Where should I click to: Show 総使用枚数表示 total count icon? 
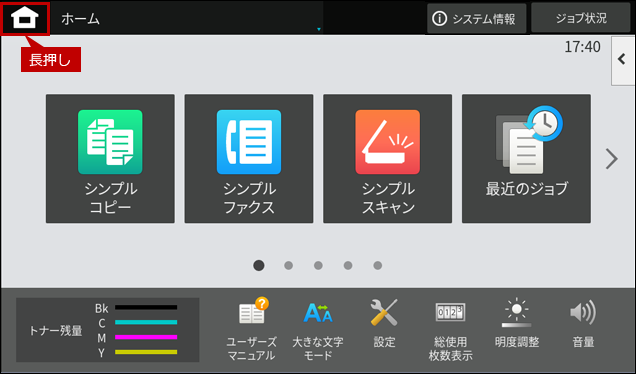pyautogui.click(x=450, y=329)
